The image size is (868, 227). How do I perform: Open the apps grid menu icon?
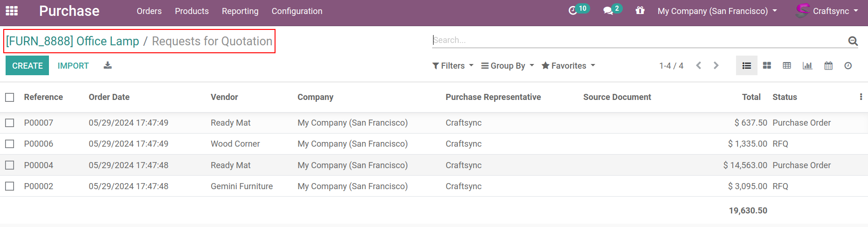[12, 11]
